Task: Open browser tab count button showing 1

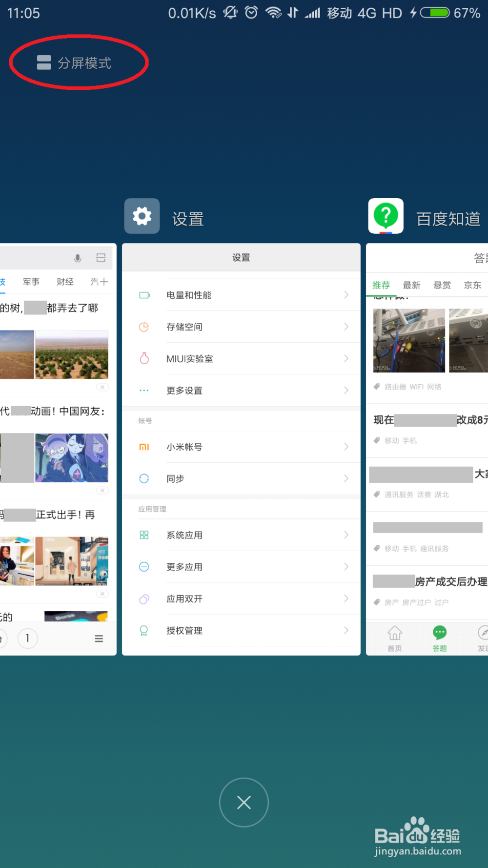Action: click(28, 638)
